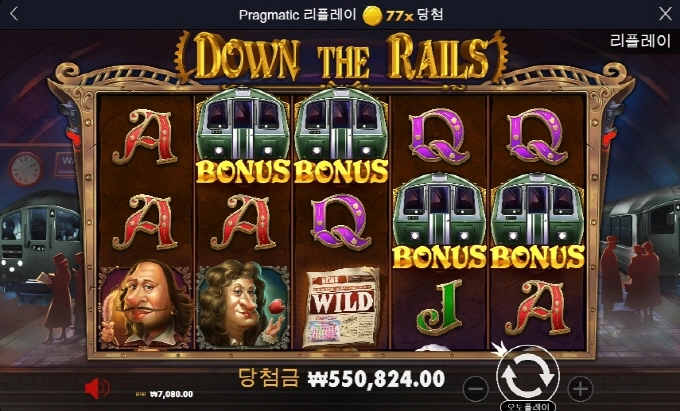Viewport: 680px width, 411px height.
Task: Click the green J symbol
Action: (x=439, y=306)
